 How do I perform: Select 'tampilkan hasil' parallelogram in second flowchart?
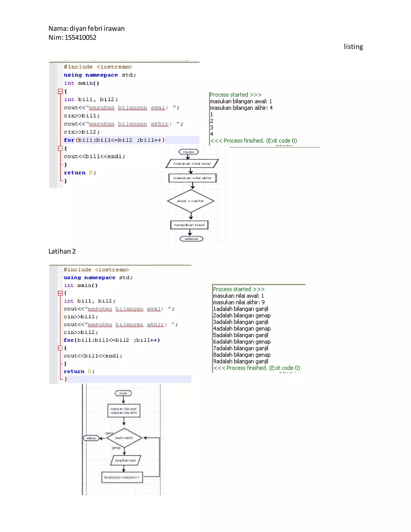coord(125,460)
